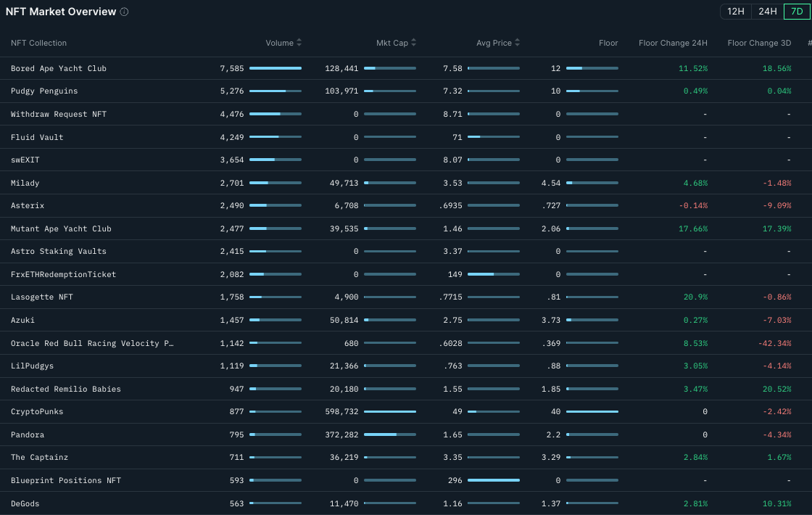The image size is (812, 515).
Task: Select the Asterix collection name
Action: pyautogui.click(x=28, y=206)
